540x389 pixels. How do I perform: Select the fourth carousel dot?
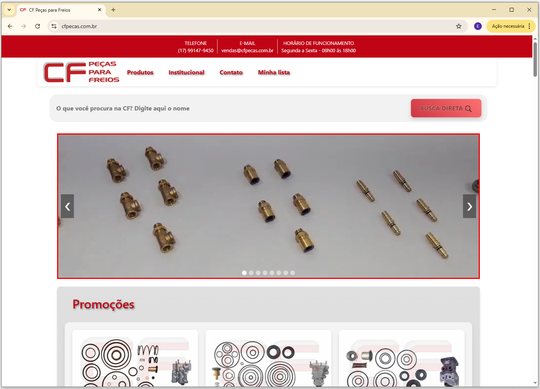click(265, 273)
